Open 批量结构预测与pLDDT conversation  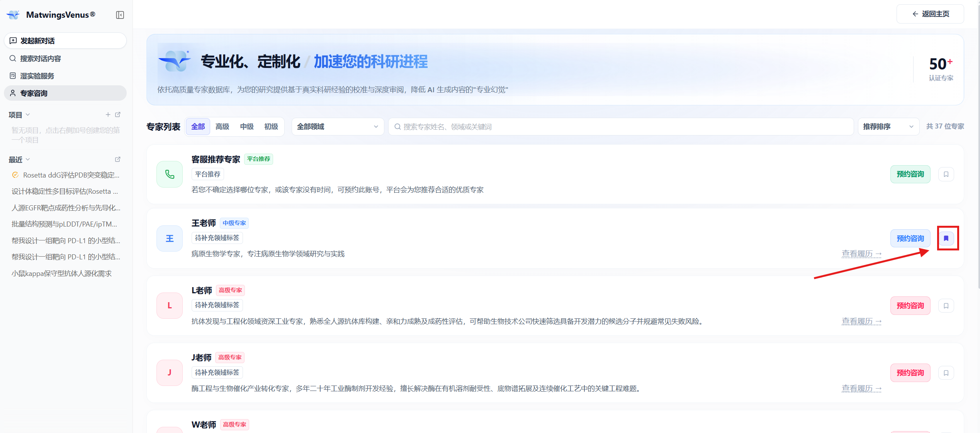[x=65, y=224]
